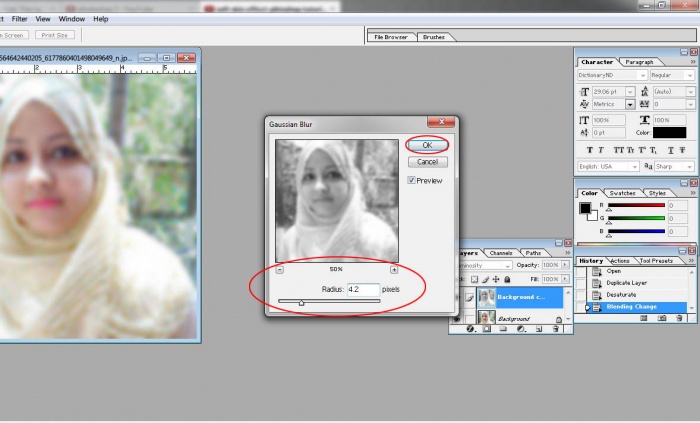The image size is (700, 423).
Task: Create new snapshot in History panel
Action: pyautogui.click(x=662, y=318)
